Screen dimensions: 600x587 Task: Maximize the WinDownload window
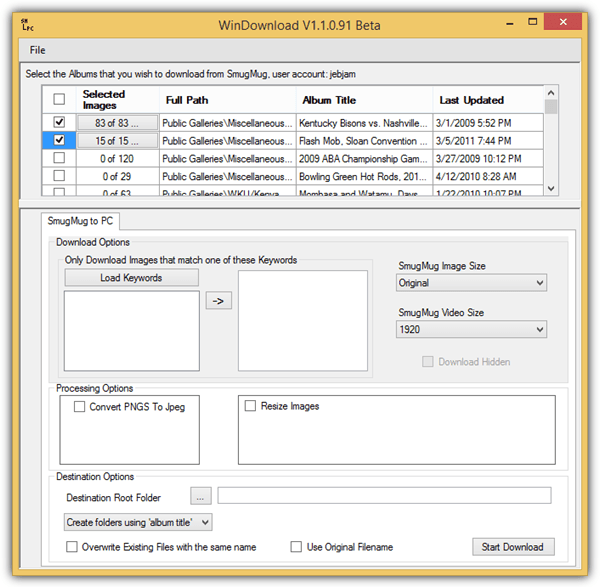point(532,22)
